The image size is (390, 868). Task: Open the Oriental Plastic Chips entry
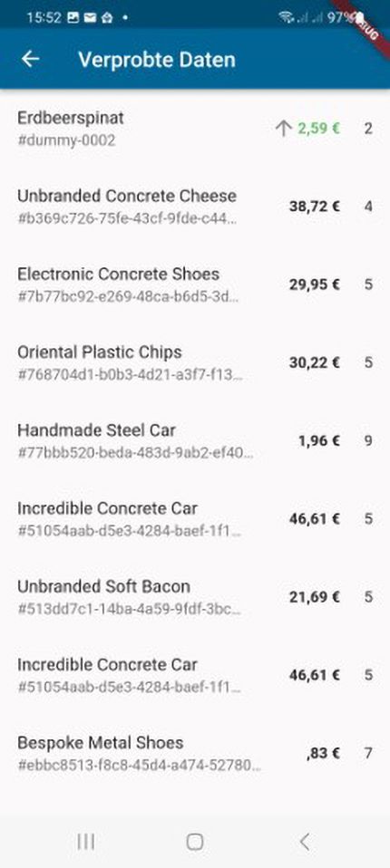[195, 362]
